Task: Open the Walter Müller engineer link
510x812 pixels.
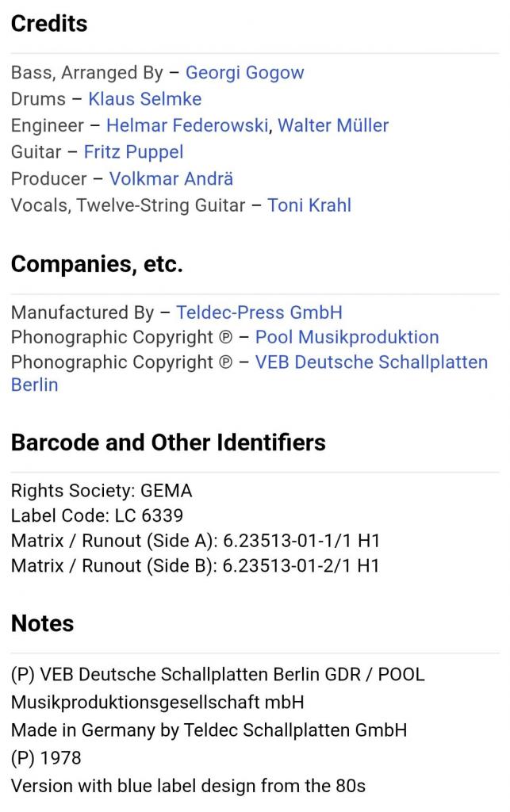Action: point(333,125)
